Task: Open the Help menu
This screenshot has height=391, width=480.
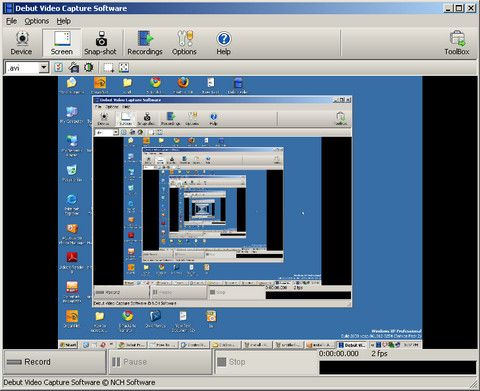Action: (63, 21)
